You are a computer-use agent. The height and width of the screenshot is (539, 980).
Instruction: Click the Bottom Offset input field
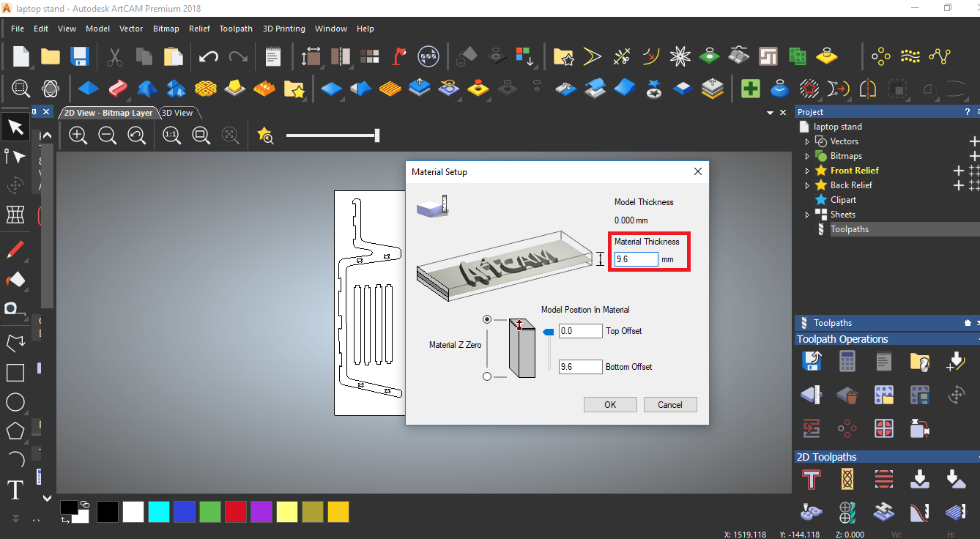point(581,367)
